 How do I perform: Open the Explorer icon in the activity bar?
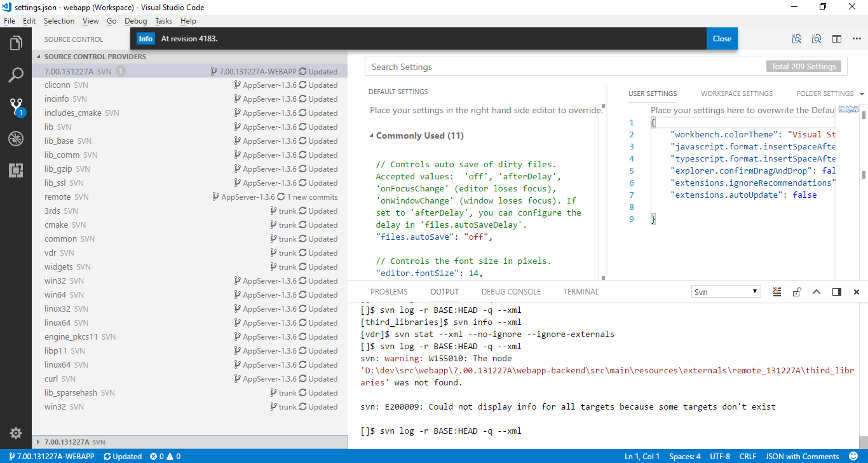click(x=16, y=43)
